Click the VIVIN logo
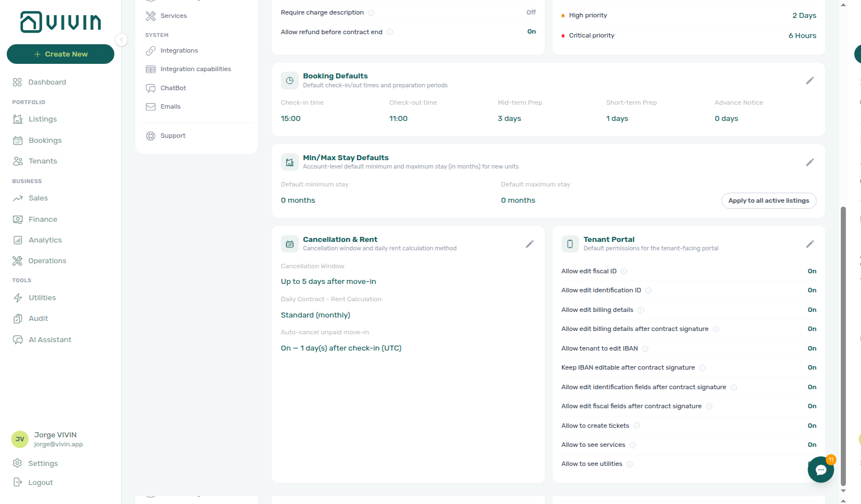Image resolution: width=861 pixels, height=504 pixels. 61,22
